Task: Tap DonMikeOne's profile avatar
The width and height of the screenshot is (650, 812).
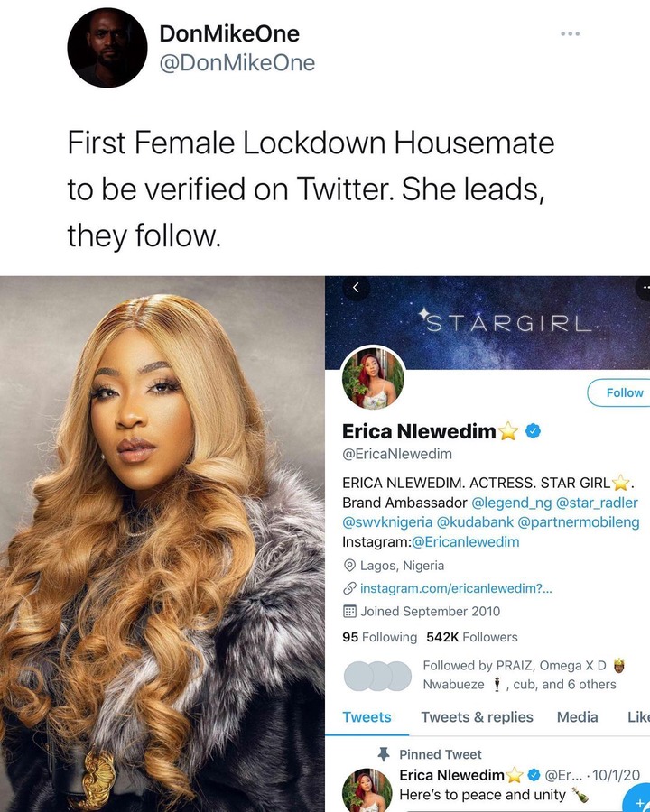Action: tap(107, 48)
